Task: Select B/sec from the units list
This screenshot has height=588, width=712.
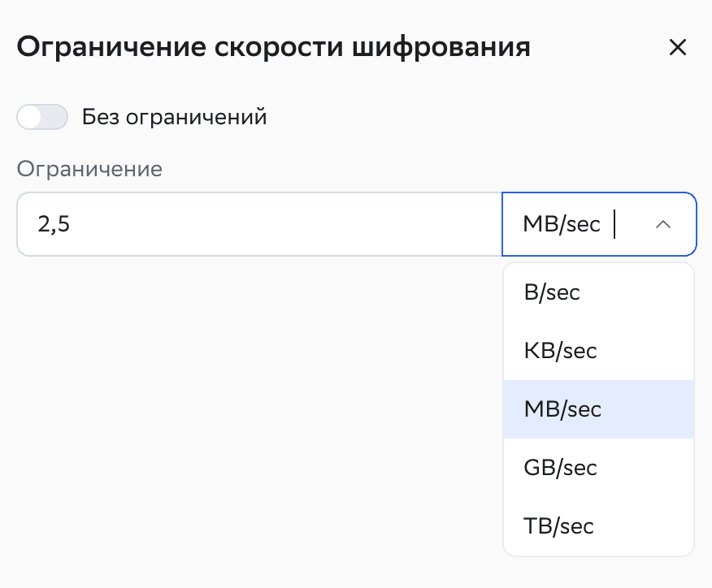Action: [x=552, y=292]
